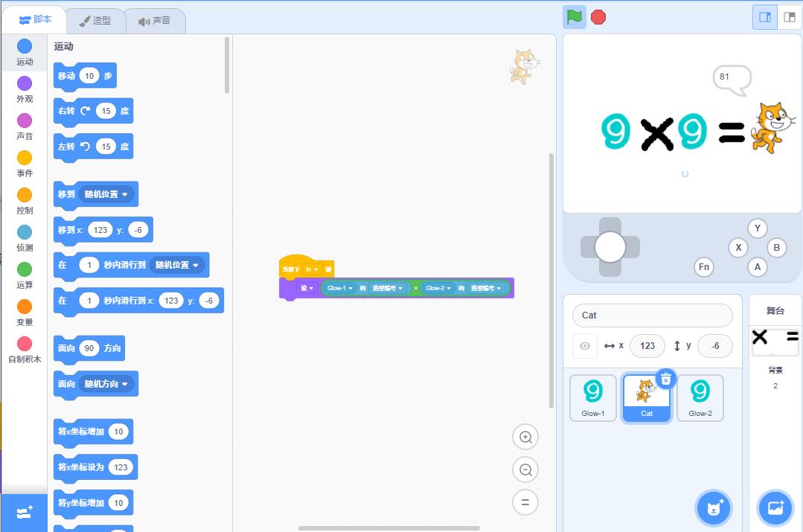Select the Glow-1 sprite thumbnail
Screen dimensions: 803x532
[593, 398]
